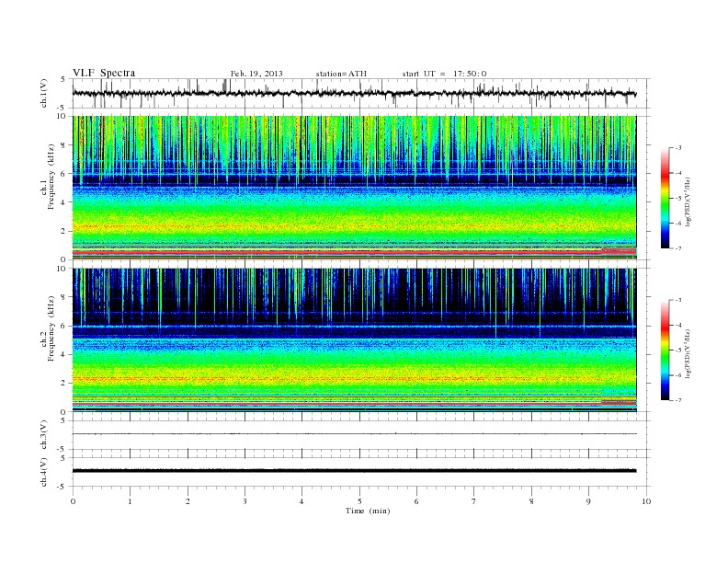Click the "ch.3(V)" axis label
The height and width of the screenshot is (563, 728).
pos(44,435)
